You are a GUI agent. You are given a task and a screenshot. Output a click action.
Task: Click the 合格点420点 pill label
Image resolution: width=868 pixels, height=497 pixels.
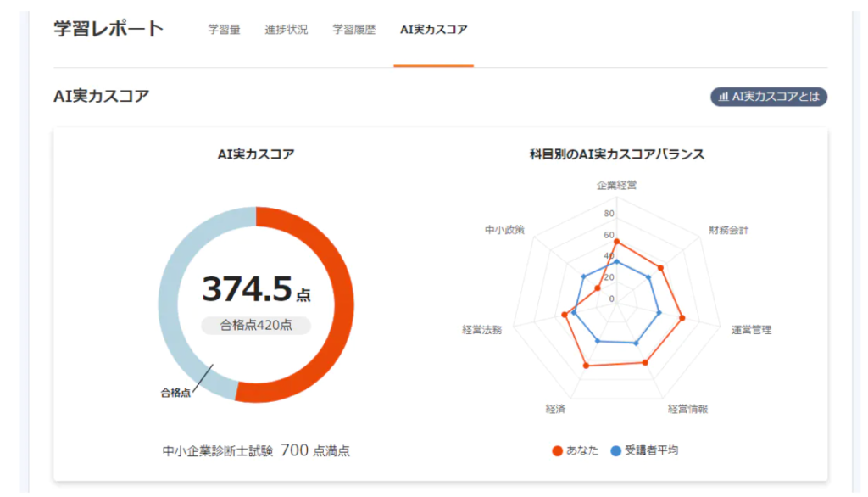tap(256, 326)
